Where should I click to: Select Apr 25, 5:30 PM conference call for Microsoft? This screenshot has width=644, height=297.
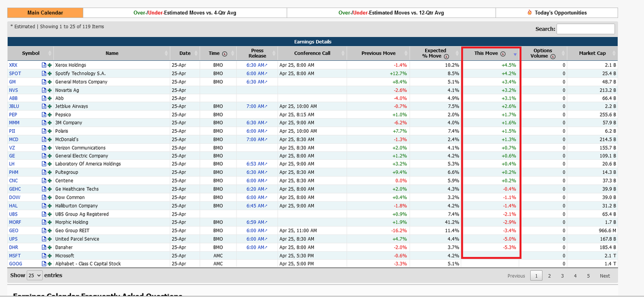(297, 255)
